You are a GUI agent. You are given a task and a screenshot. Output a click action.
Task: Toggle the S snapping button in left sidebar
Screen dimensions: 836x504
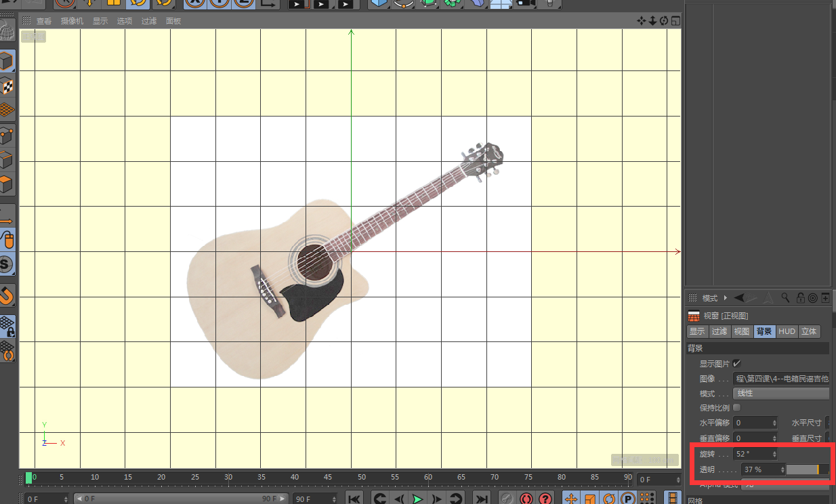pos(7,264)
